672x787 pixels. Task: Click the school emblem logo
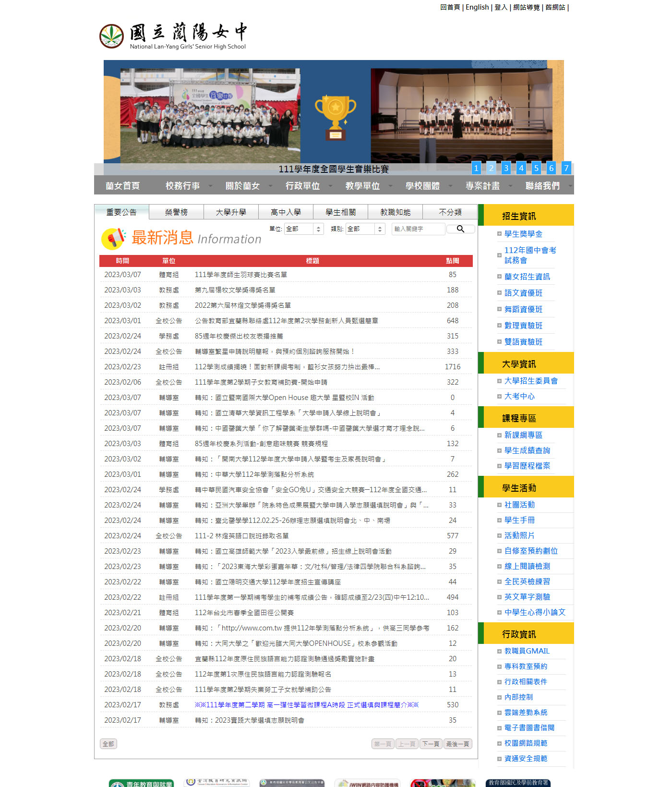[111, 36]
